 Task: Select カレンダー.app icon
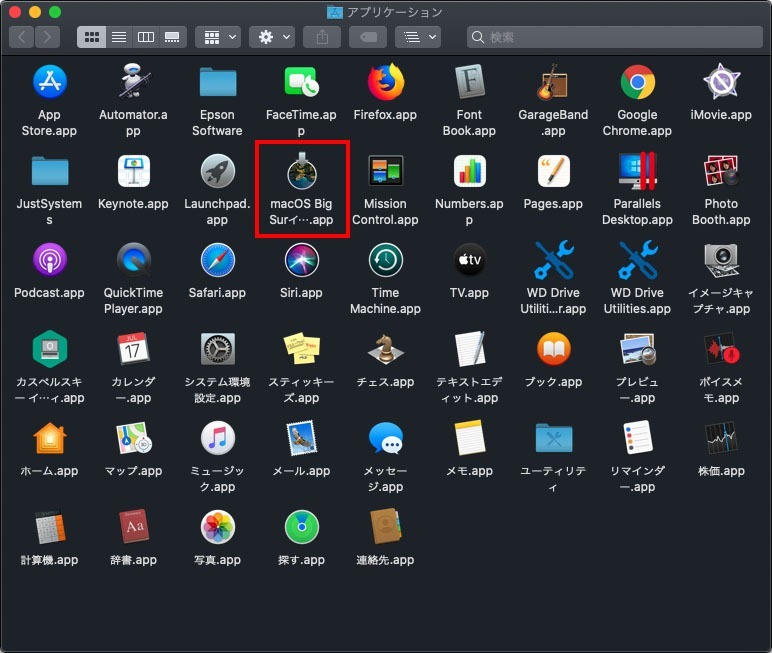pos(133,349)
